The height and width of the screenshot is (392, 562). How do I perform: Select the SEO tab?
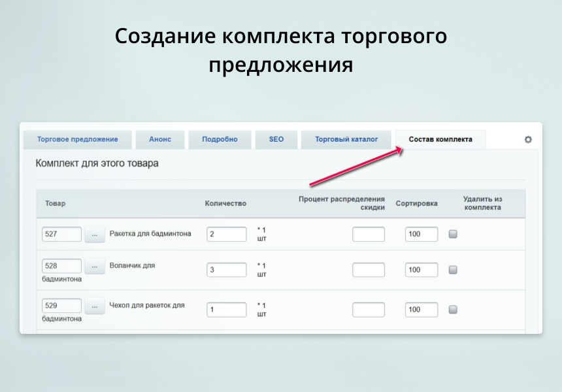point(276,140)
